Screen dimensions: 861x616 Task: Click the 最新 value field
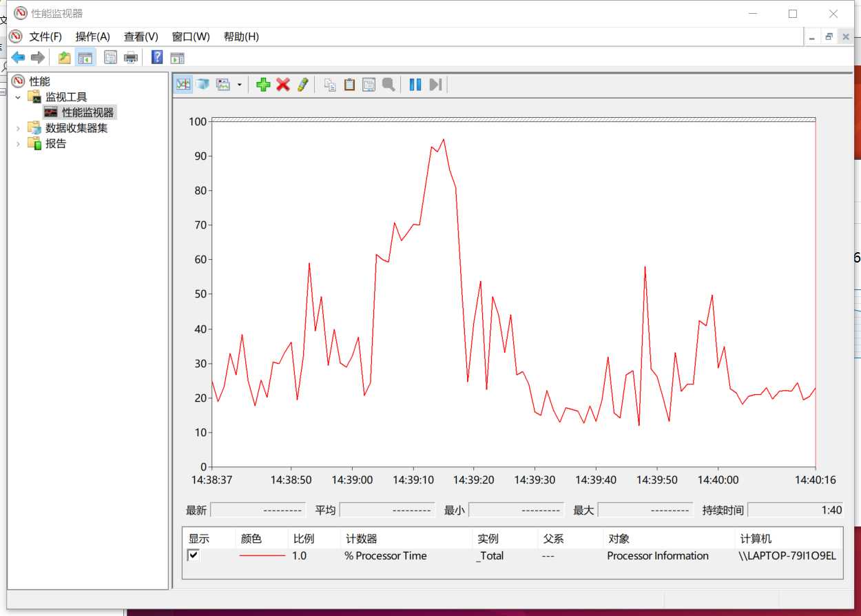click(258, 510)
